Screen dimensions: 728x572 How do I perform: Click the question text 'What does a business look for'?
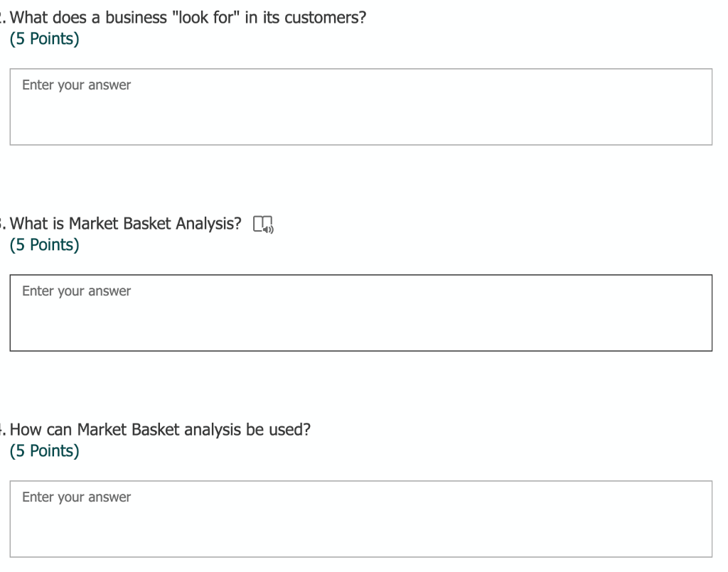tap(188, 17)
